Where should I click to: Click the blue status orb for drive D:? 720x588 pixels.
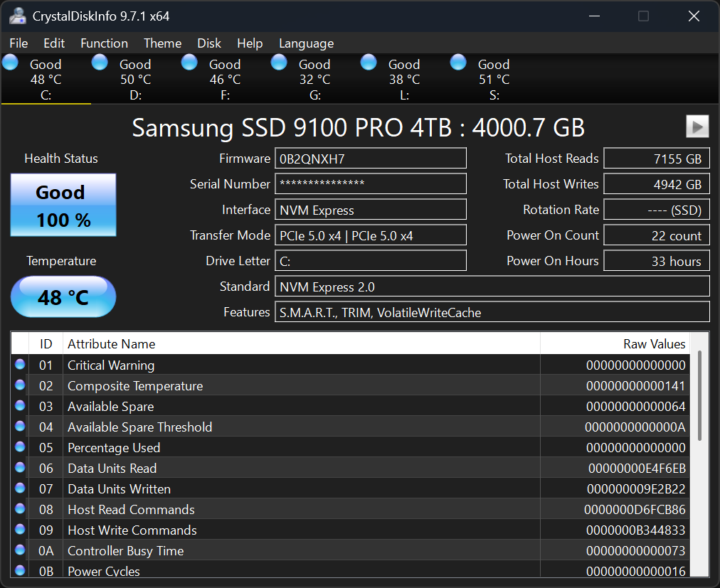tap(100, 63)
